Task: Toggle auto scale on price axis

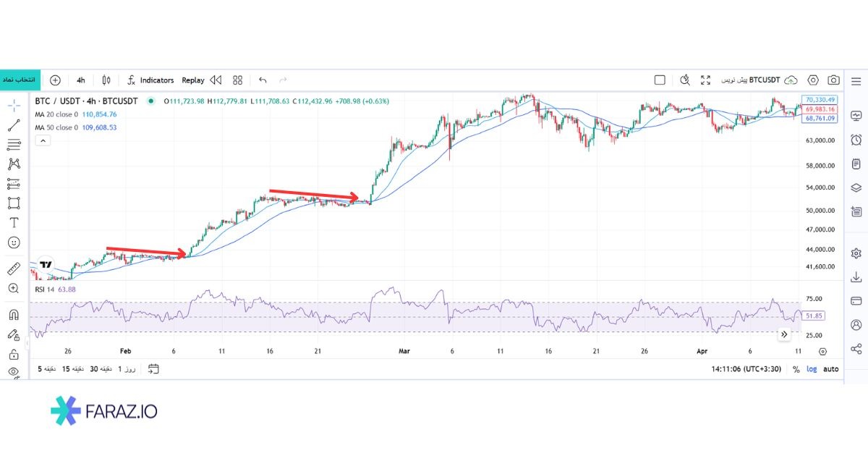Action: tap(831, 369)
